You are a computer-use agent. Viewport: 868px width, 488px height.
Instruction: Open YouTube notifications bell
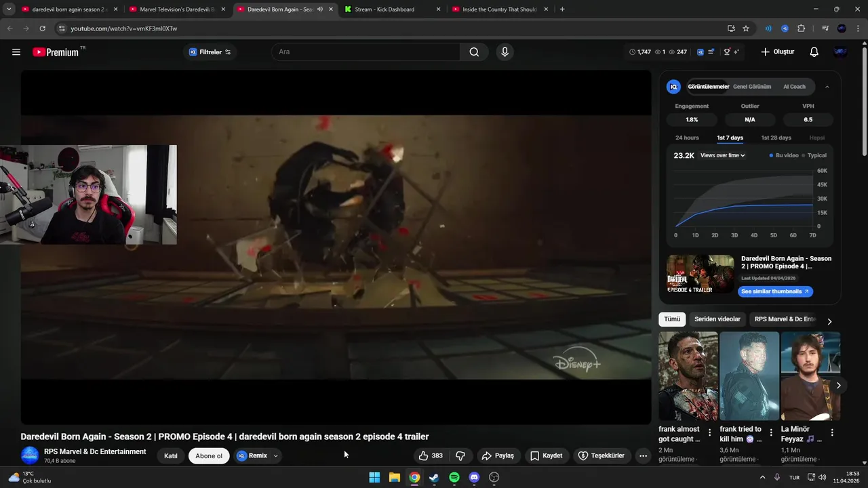814,52
